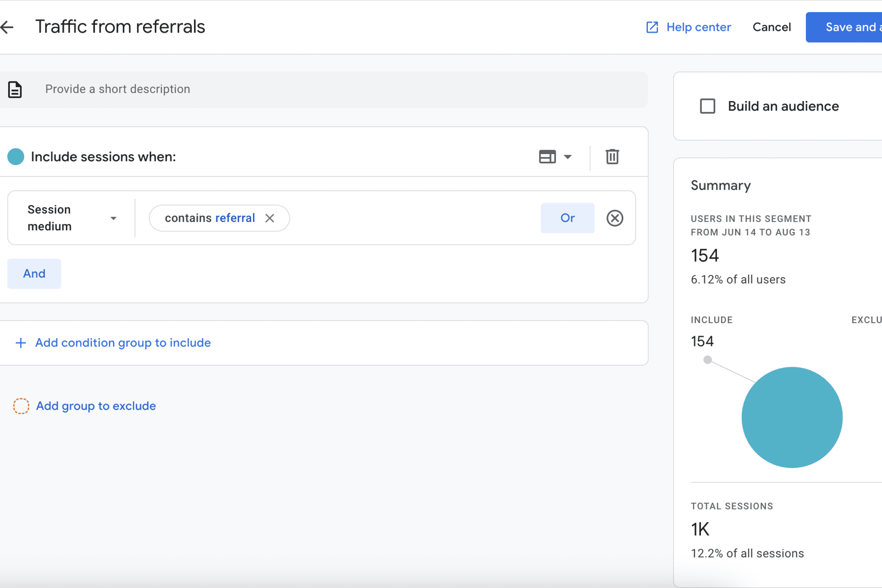Click the And button

coord(34,273)
